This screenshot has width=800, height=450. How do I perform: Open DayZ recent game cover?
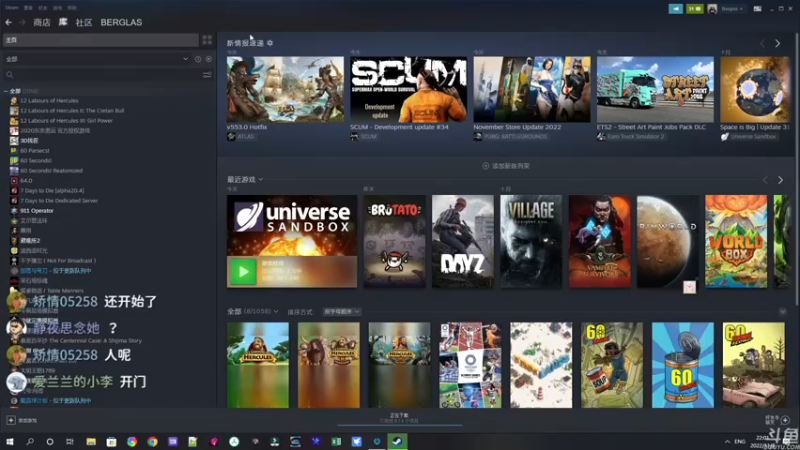[463, 241]
